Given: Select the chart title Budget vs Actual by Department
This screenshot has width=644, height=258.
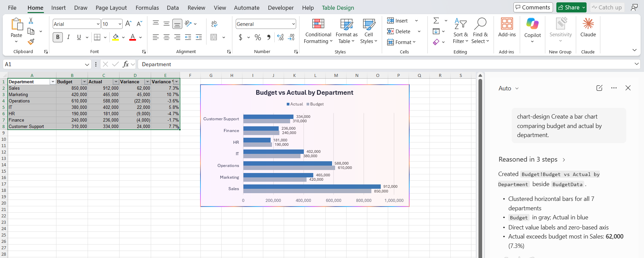Looking at the screenshot, I should coord(305,92).
